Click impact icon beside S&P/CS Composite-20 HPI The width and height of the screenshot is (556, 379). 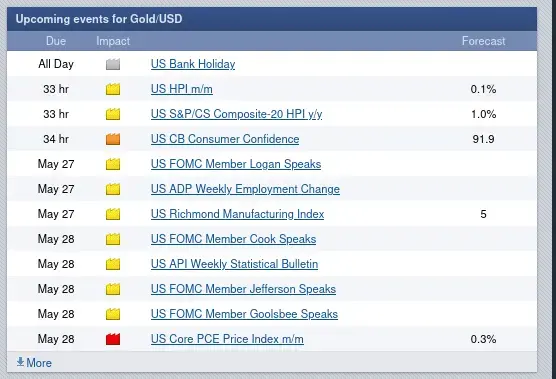(x=113, y=114)
